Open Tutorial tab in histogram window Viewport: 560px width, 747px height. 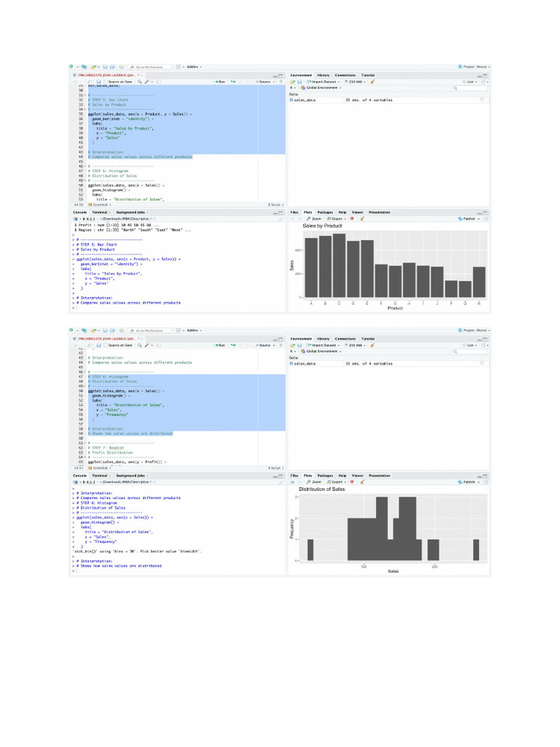(368, 338)
